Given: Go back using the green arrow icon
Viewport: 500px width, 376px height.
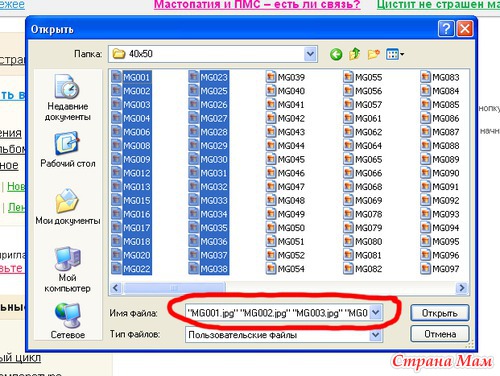Looking at the screenshot, I should click(x=336, y=54).
